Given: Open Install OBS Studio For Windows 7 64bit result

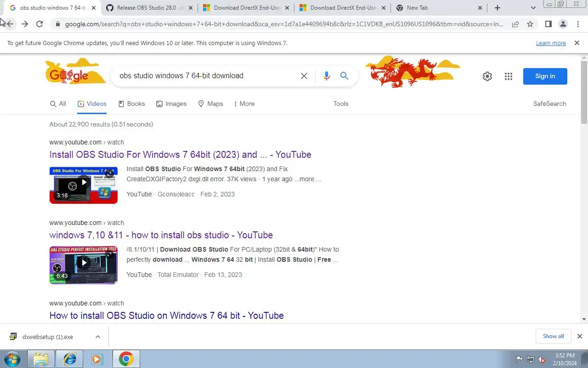Looking at the screenshot, I should 180,155.
